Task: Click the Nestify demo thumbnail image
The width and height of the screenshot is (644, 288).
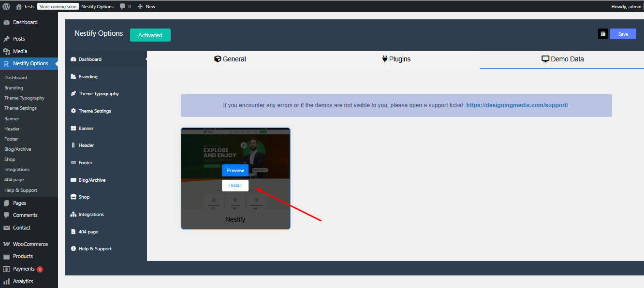Action: (x=235, y=169)
